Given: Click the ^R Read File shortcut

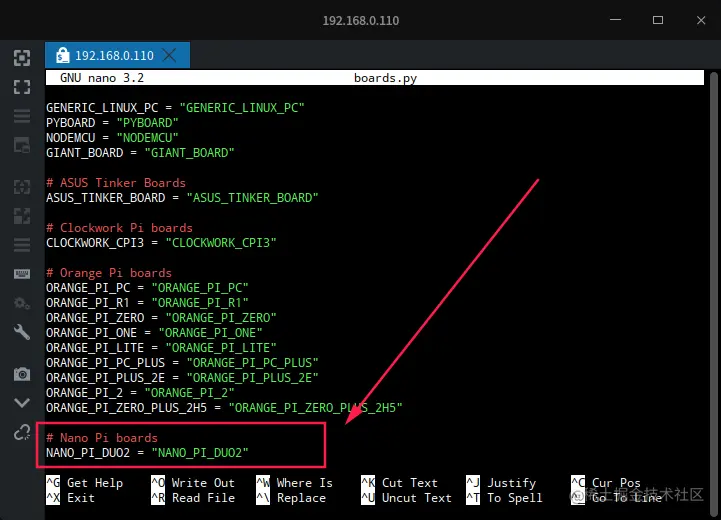Looking at the screenshot, I should pos(193,498).
